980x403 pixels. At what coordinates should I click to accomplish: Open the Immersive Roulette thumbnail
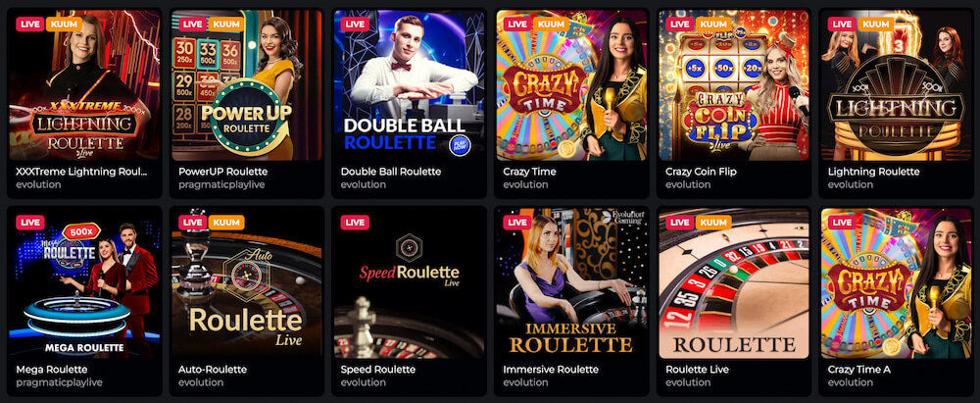[x=572, y=283]
